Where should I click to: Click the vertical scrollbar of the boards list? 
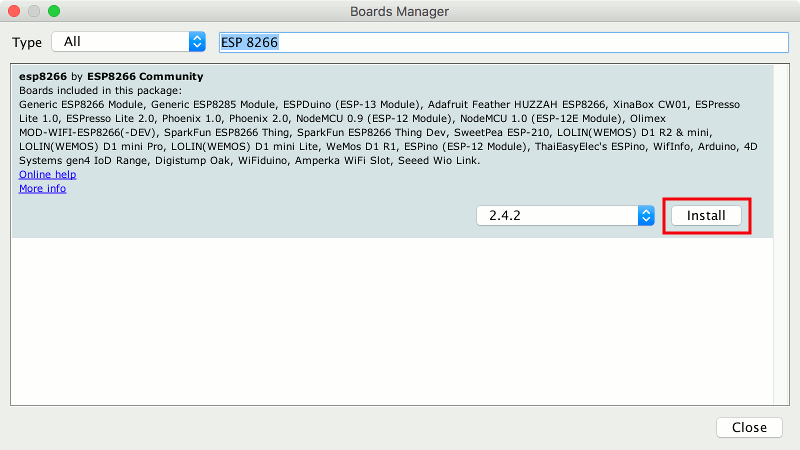pos(781,235)
